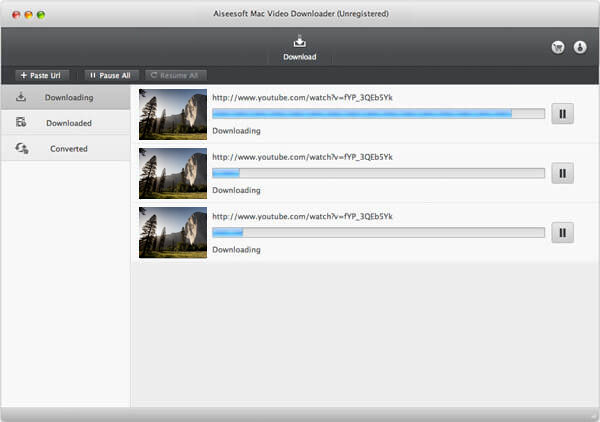Select the Downloading sidebar tab
Viewport: 600px width, 422px height.
[65, 98]
